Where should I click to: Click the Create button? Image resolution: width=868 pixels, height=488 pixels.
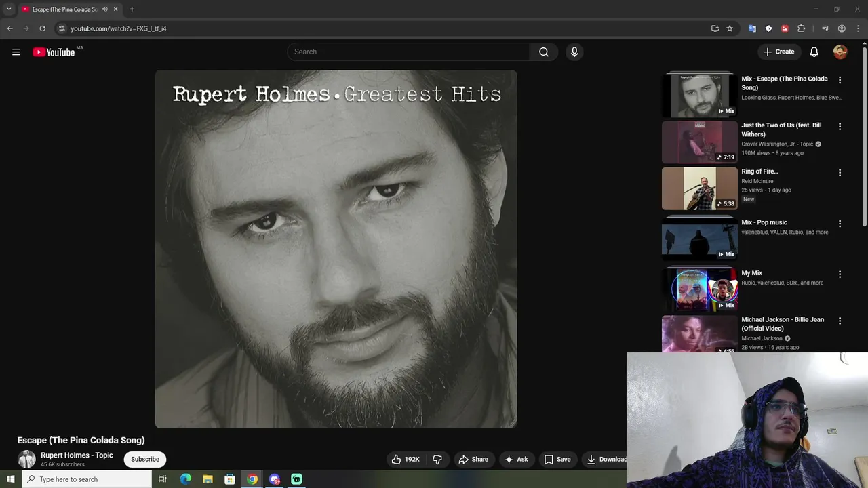pos(778,52)
